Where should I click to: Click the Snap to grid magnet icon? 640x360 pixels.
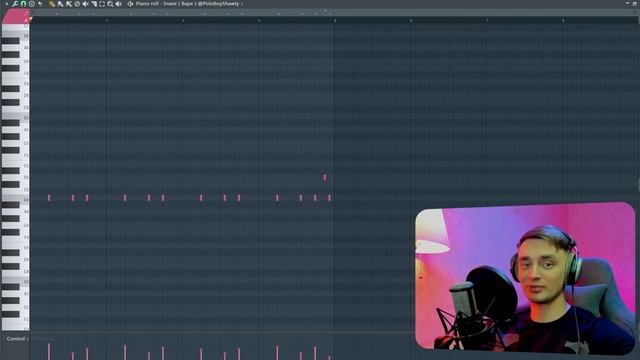point(23,4)
